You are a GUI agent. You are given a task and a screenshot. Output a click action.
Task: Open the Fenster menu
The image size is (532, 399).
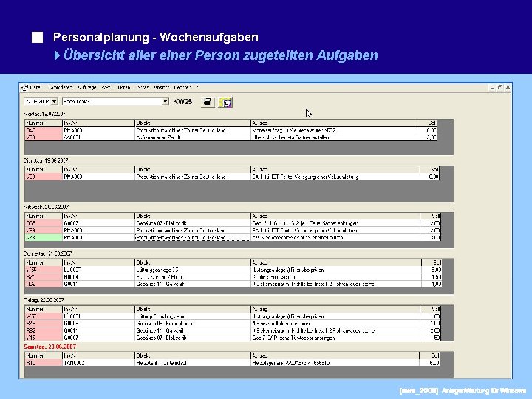pyautogui.click(x=183, y=87)
